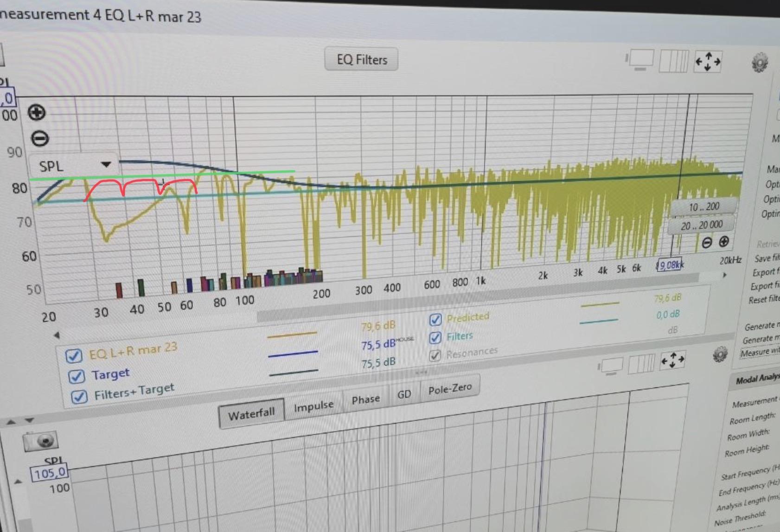780x532 pixels.
Task: Click the EQ Filters button
Action: 361,60
